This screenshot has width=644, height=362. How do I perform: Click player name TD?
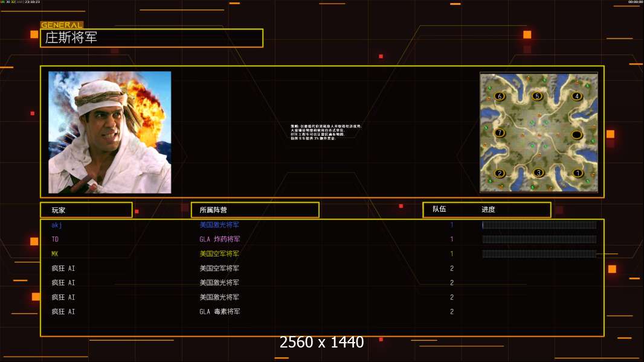55,239
